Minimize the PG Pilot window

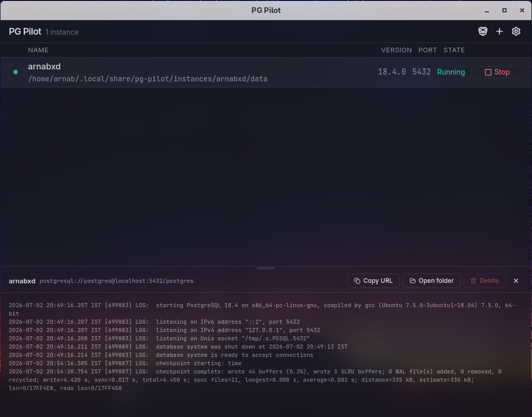(x=487, y=10)
